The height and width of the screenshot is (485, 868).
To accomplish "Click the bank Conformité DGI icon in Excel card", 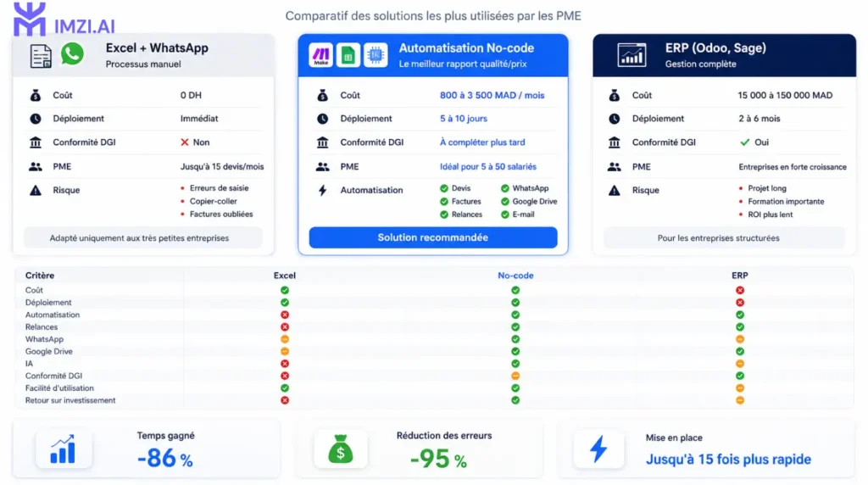I will pos(36,142).
